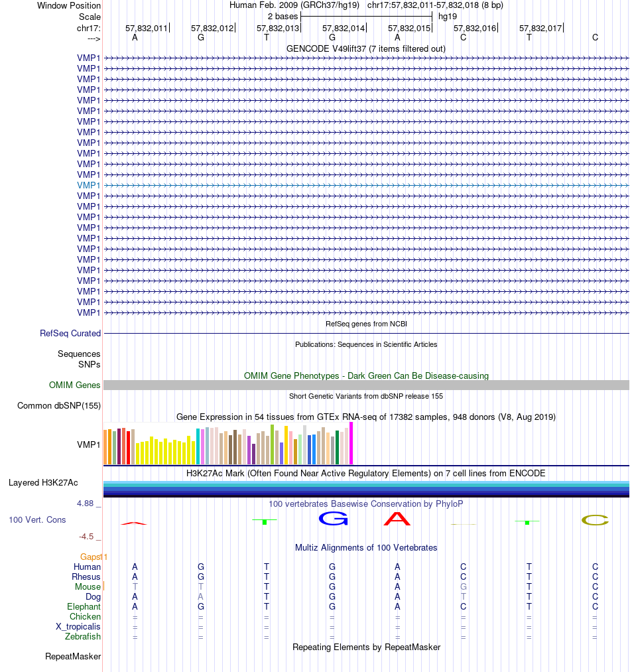Open the Multiz Alignments of 100 Vertebrates title
The height and width of the screenshot is (672, 630).
click(366, 547)
